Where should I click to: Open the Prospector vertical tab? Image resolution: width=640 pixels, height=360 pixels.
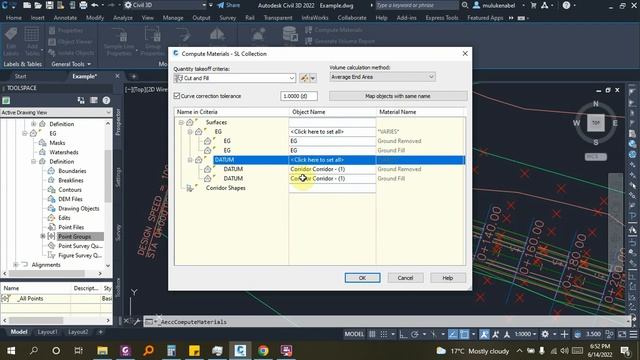pyautogui.click(x=118, y=122)
